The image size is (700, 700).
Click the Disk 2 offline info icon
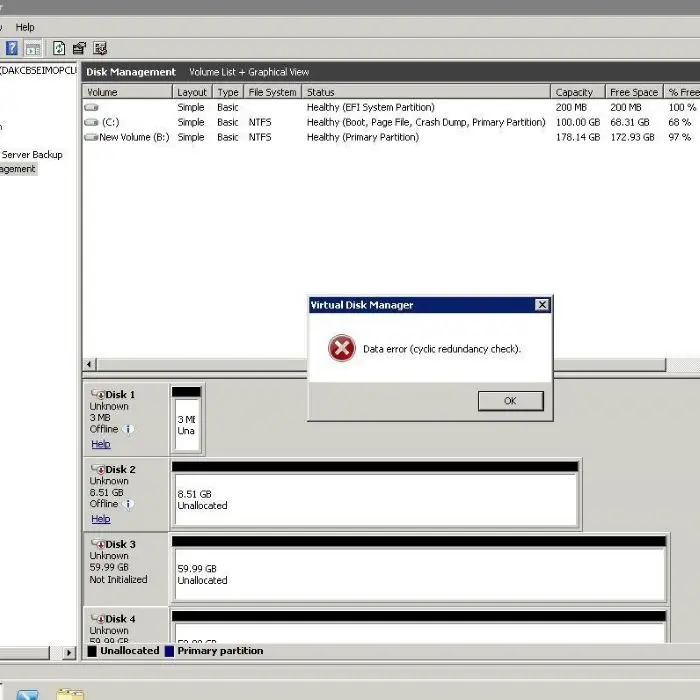click(128, 504)
